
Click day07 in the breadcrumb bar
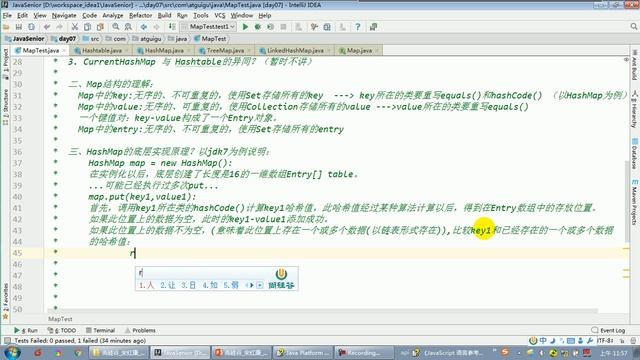click(64, 39)
